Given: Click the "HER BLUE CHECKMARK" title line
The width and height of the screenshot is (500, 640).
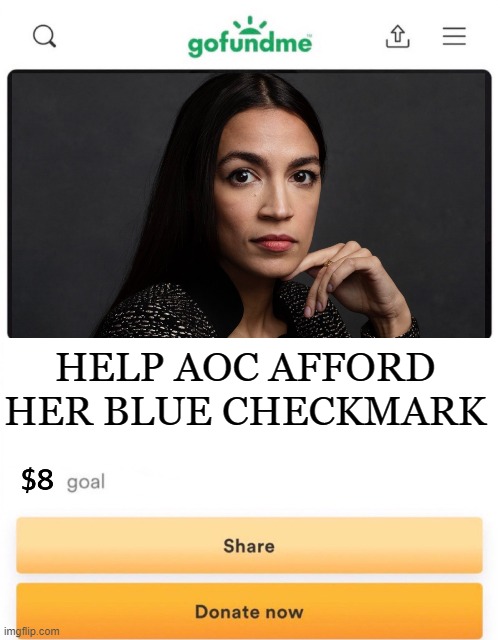Looking at the screenshot, I should coord(246,411).
